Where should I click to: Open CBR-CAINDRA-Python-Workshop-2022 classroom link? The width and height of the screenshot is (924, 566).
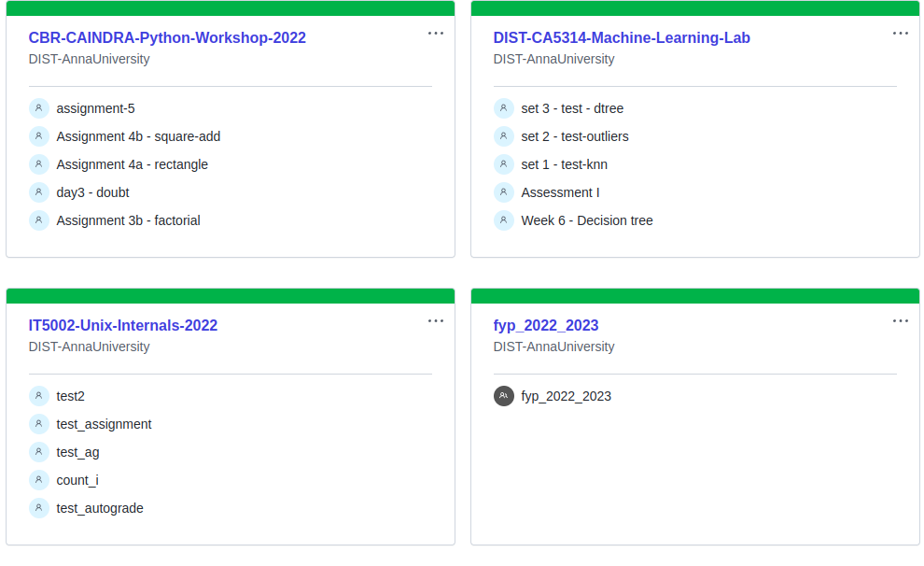pos(167,37)
